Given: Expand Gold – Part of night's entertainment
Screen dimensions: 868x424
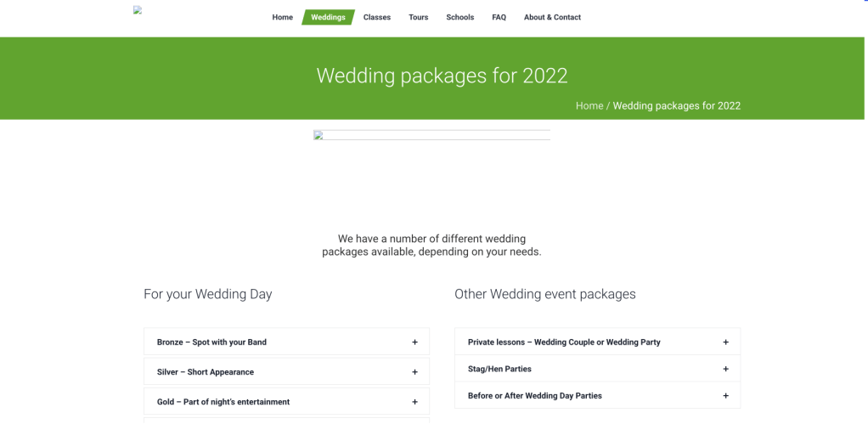Looking at the screenshot, I should coord(223,402).
